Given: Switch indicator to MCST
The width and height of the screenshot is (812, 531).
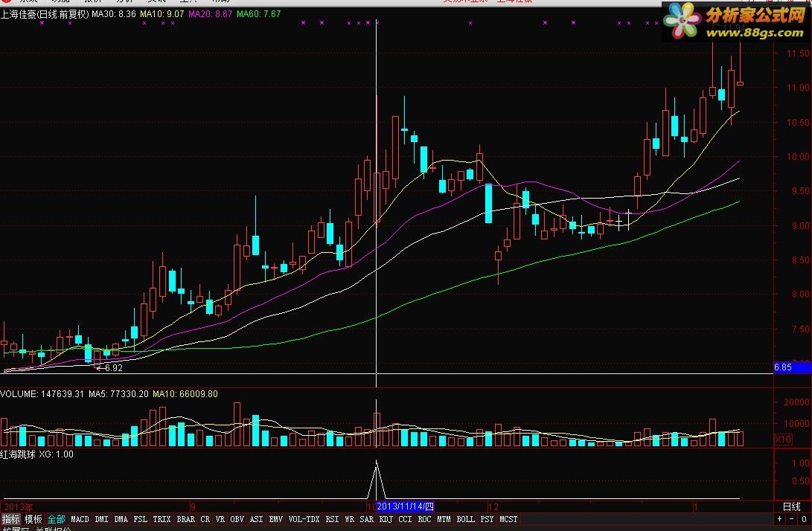Looking at the screenshot, I should coord(508,519).
